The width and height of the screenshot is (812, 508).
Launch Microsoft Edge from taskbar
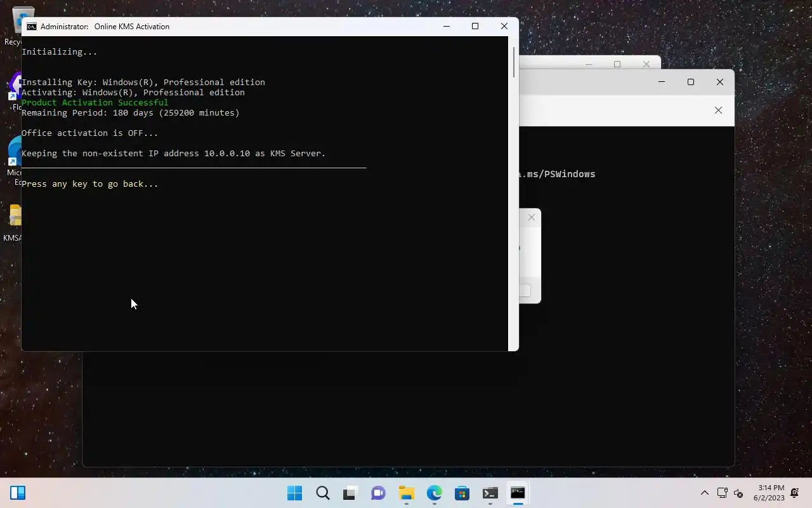coord(435,493)
